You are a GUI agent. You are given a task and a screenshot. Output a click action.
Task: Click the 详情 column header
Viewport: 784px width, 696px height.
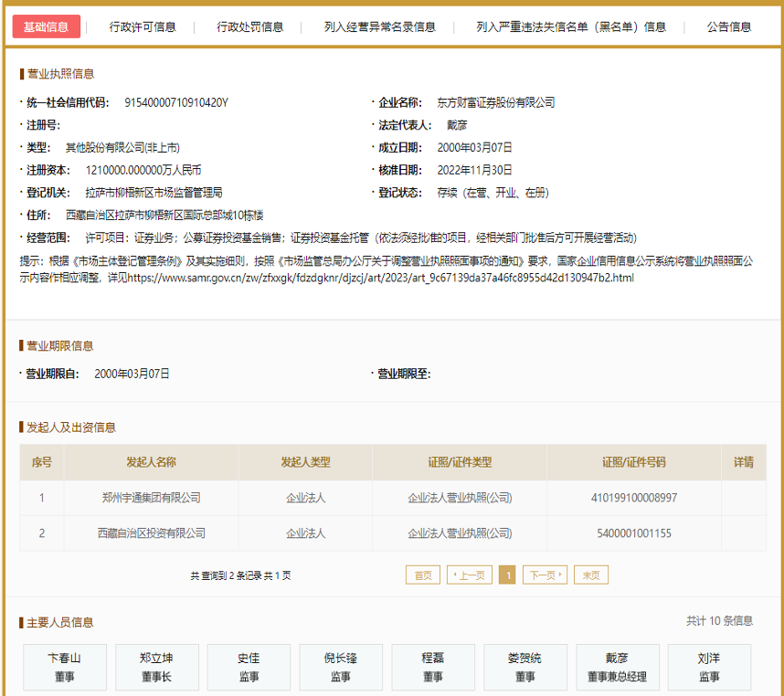pyautogui.click(x=744, y=462)
